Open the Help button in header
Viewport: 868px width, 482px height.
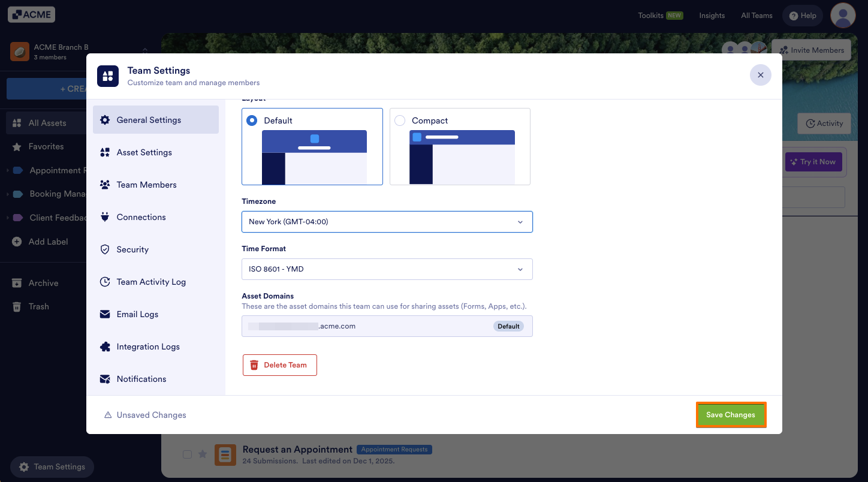803,16
